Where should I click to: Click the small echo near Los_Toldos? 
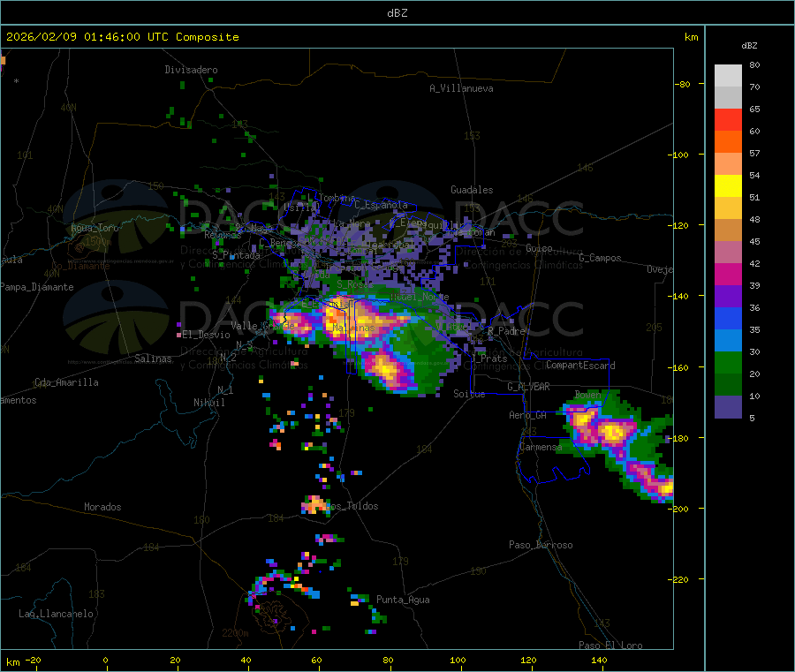pos(314,505)
